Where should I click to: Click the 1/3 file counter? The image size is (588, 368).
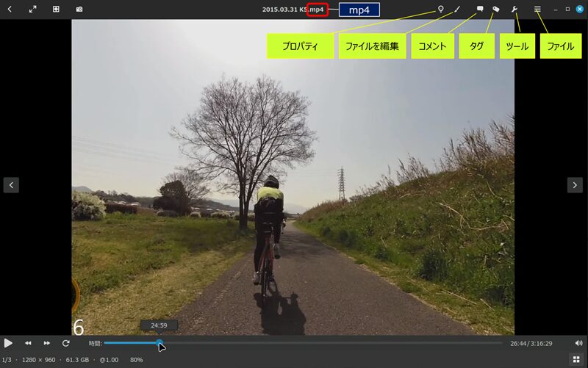point(7,360)
